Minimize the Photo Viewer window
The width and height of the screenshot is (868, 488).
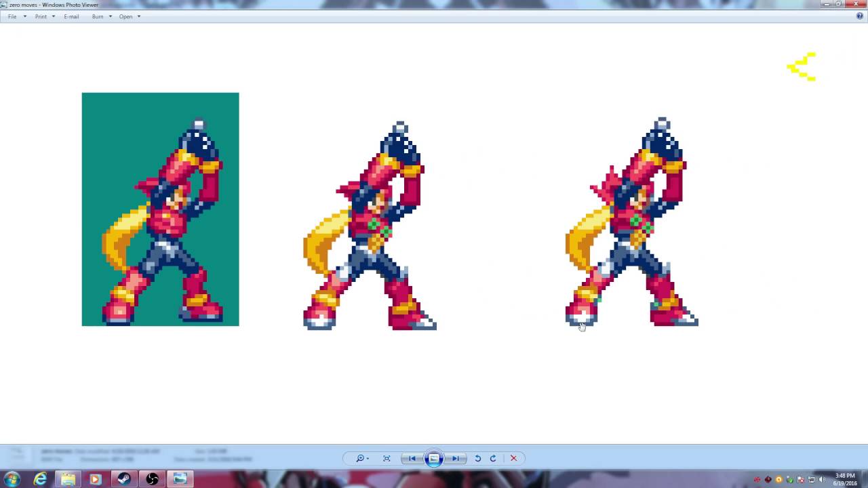coord(826,4)
